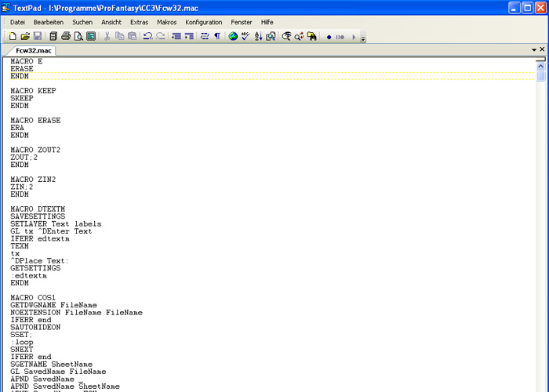Open the Suchen menu
This screenshot has height=392, width=549.
[x=82, y=22]
